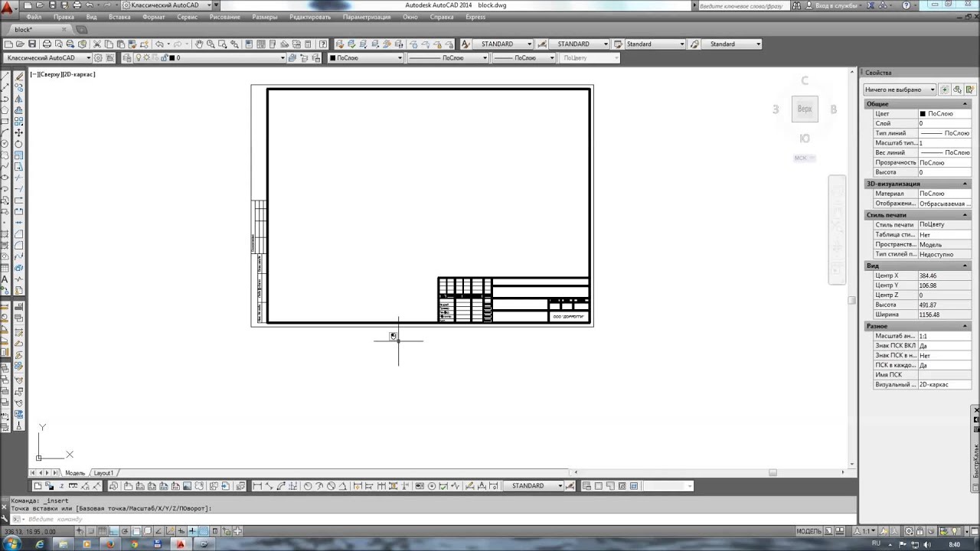Click the New drawing icon in Standard toolbar

(9, 44)
